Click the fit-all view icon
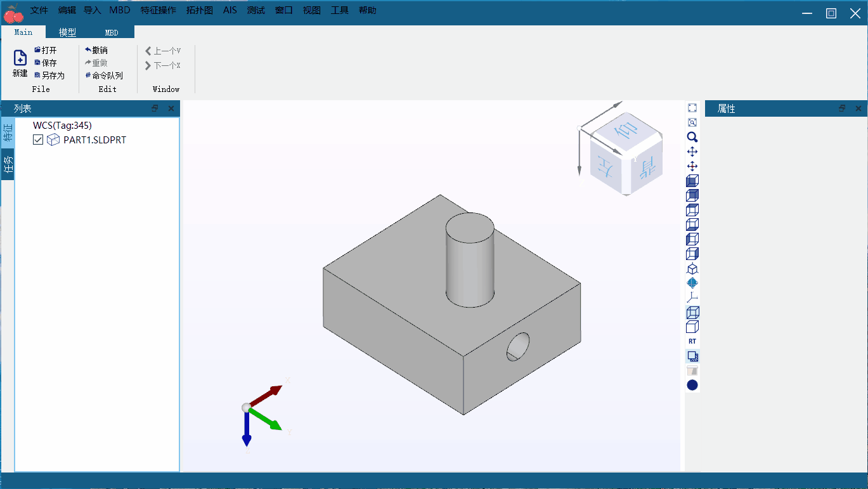 pyautogui.click(x=692, y=108)
